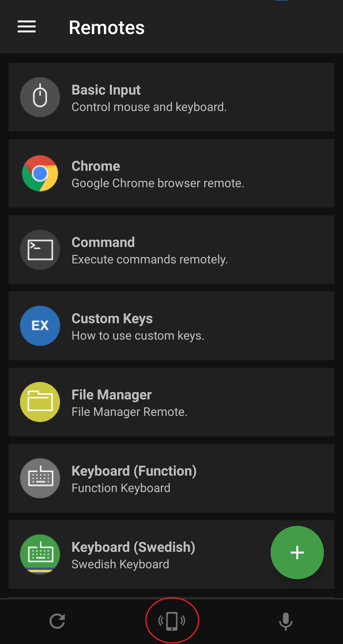Tap the yellow File Manager folder icon

click(40, 402)
